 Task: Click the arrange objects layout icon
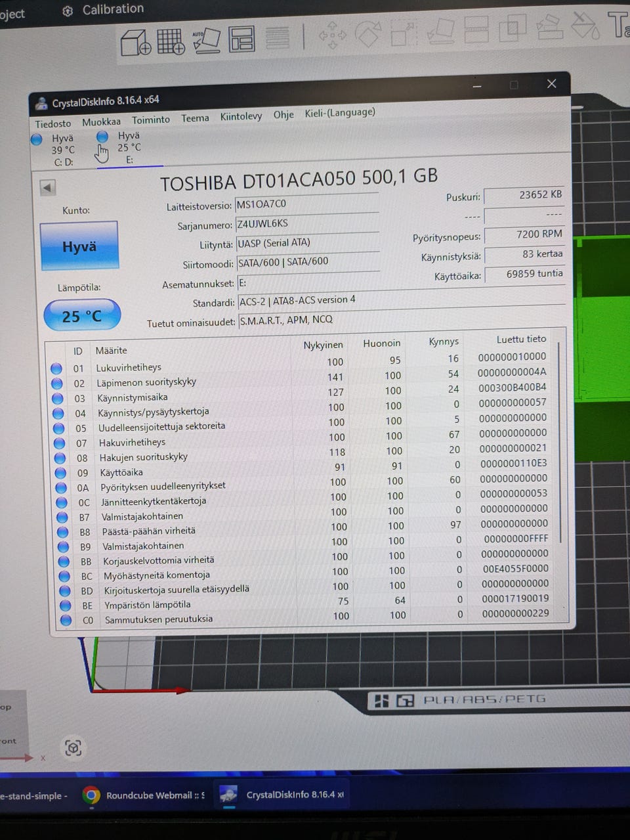click(x=241, y=39)
